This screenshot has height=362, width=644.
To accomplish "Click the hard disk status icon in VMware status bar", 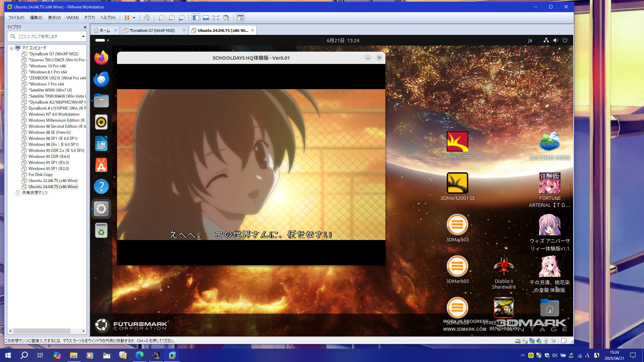I will coord(518,341).
